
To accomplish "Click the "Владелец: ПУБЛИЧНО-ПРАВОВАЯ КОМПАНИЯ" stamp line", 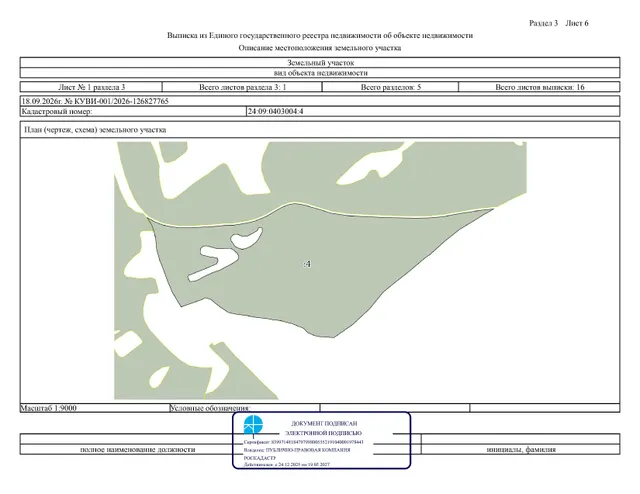I will (x=297, y=450).
